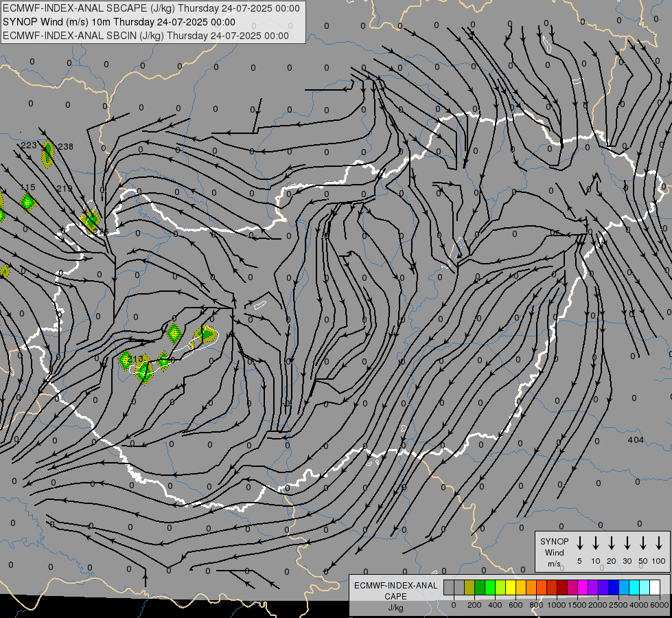
Task: Click the green CAPE diamond below 115
Action: pos(28,203)
